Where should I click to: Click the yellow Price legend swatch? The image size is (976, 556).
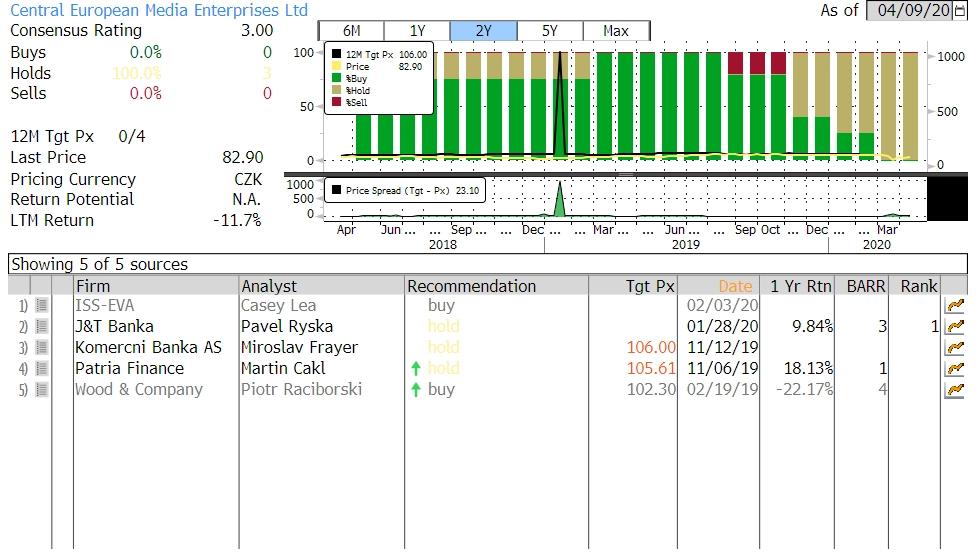coord(336,66)
